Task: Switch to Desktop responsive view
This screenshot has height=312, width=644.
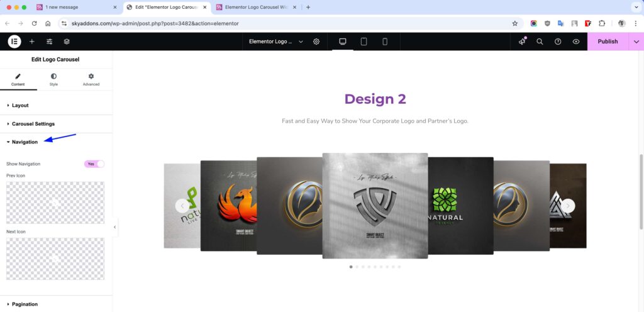Action: 343,42
